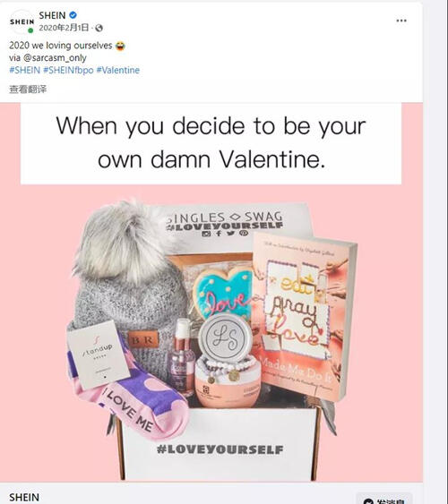Click the #SHEINfbpo hashtag
Viewport: 448px width, 504px height.
(68, 70)
